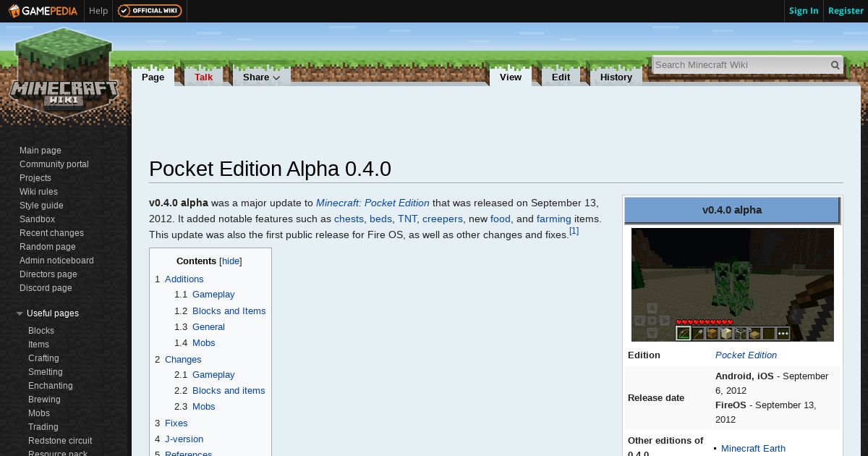The height and width of the screenshot is (456, 868).
Task: Jump to reference footnote [1]
Action: (574, 231)
